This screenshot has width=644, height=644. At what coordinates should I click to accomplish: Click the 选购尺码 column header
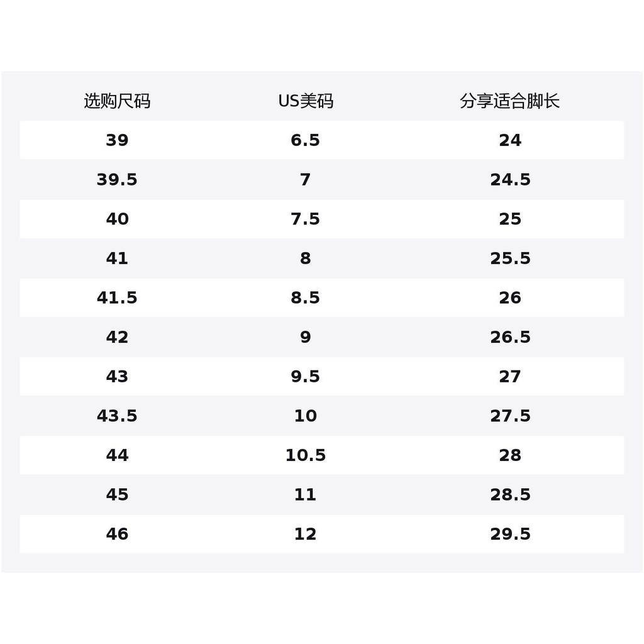pos(117,101)
